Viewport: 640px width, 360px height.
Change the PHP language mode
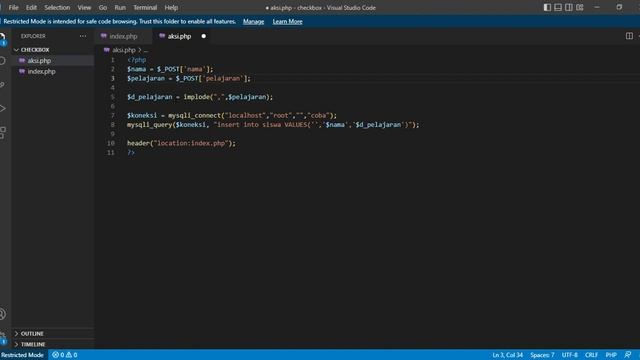[611, 355]
